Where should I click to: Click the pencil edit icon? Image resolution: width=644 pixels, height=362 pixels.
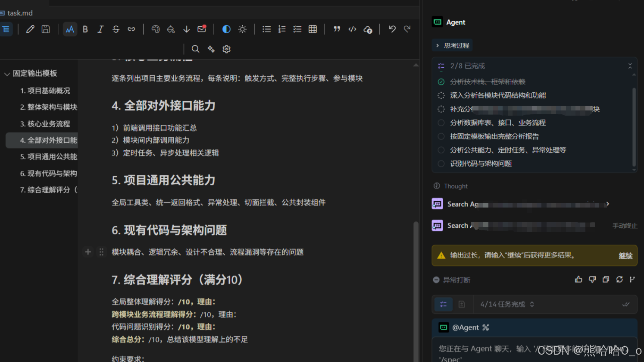[x=30, y=29]
